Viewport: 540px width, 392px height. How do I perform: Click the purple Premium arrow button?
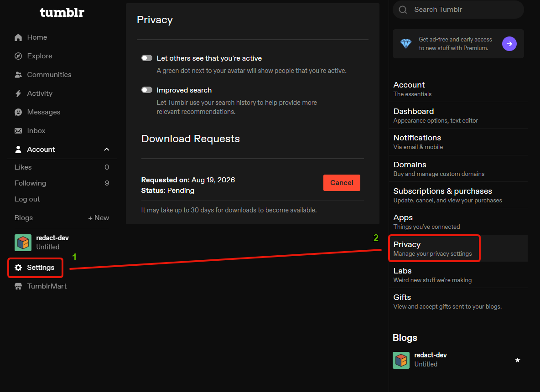coord(509,44)
